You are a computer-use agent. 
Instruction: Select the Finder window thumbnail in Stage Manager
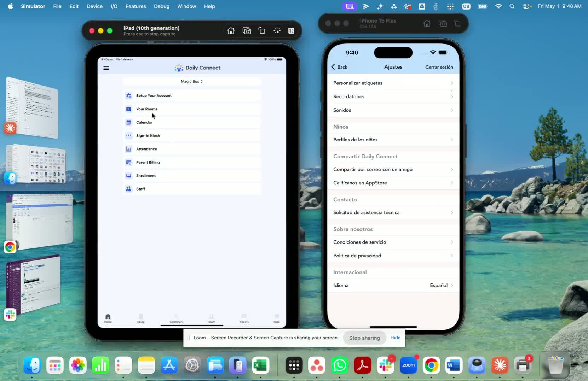(36, 164)
